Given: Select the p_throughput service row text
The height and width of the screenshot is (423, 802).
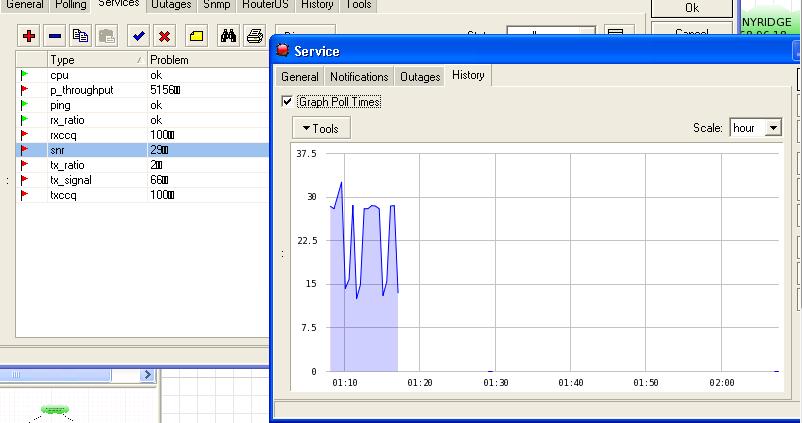Looking at the screenshot, I should [x=82, y=90].
